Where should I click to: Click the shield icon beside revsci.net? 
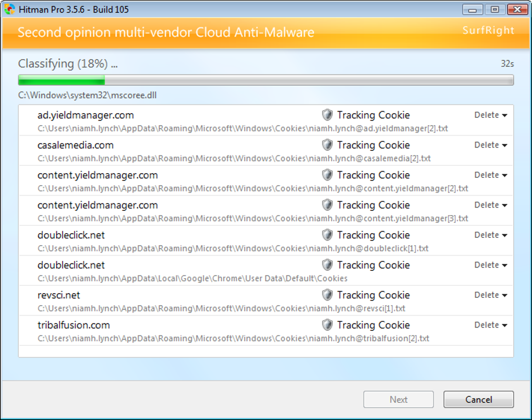tap(327, 295)
